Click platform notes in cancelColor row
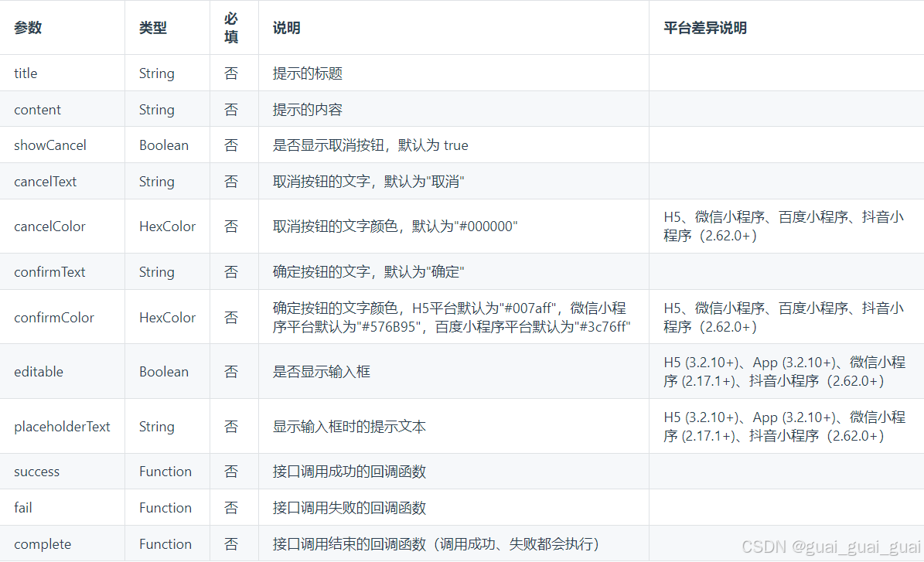This screenshot has width=924, height=562. [784, 227]
